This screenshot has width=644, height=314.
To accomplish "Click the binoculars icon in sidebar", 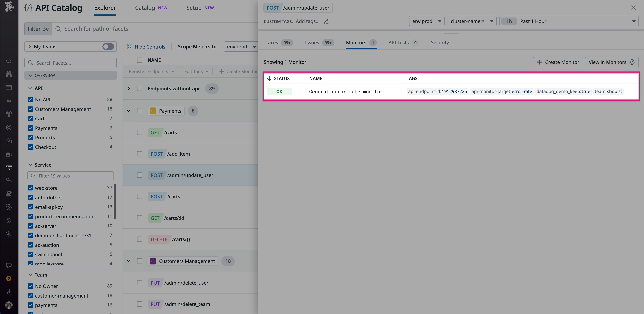I will [9, 74].
